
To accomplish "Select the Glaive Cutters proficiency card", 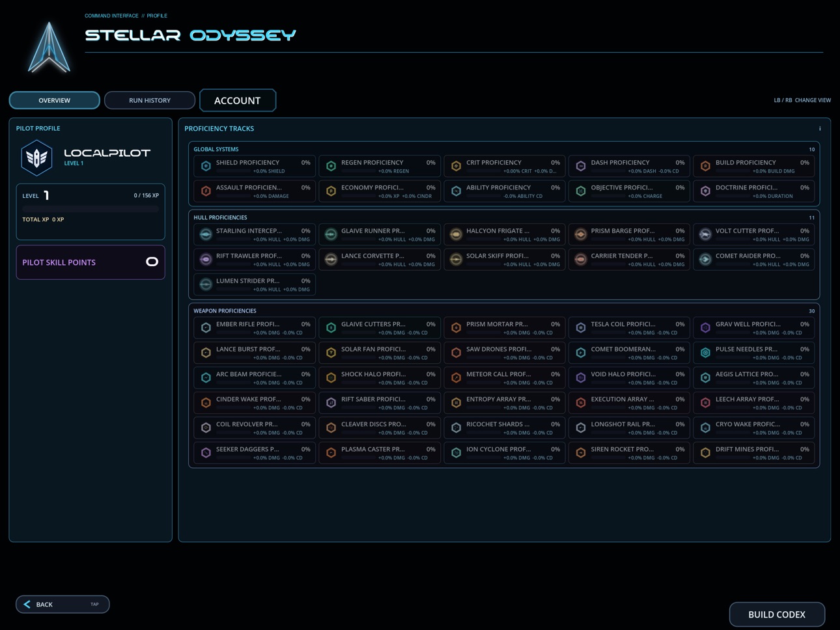I will pos(380,327).
